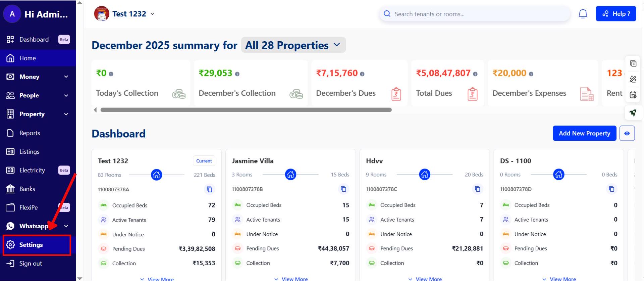The image size is (644, 281).
Task: Click the summary cards horizontal scrollbar
Action: point(246,110)
